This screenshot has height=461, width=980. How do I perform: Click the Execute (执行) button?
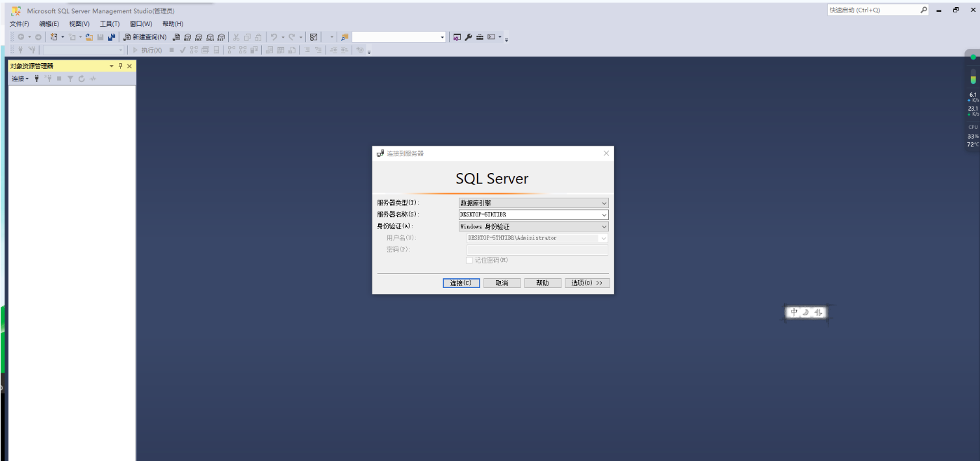(148, 50)
